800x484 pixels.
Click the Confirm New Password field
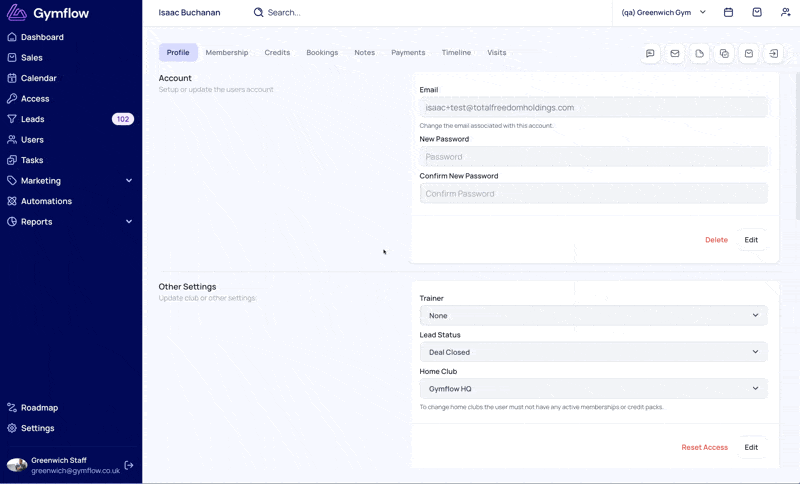tap(593, 194)
